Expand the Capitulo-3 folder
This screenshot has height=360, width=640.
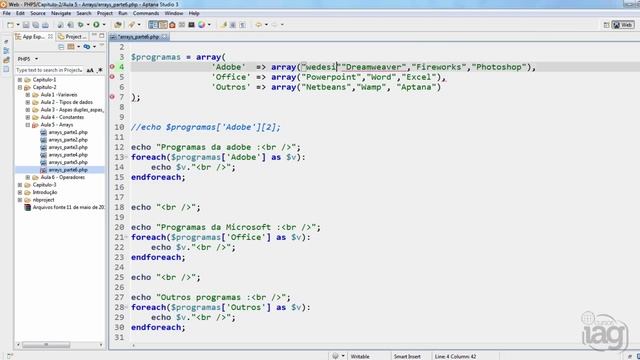coord(20,185)
